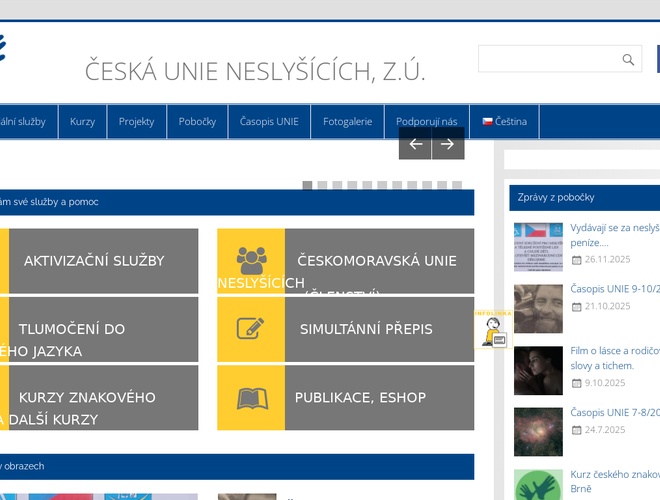Open the Fotogalerie menu item
The height and width of the screenshot is (500, 660).
coord(347,122)
